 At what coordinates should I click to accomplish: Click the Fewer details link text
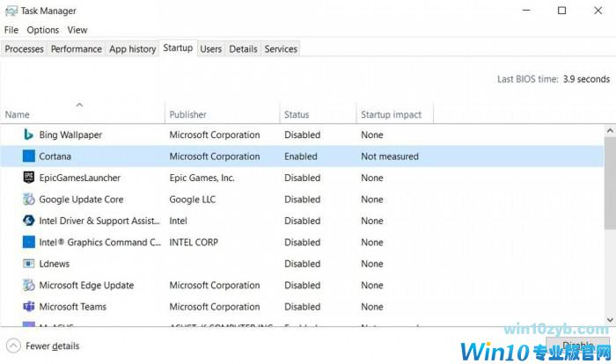point(53,346)
